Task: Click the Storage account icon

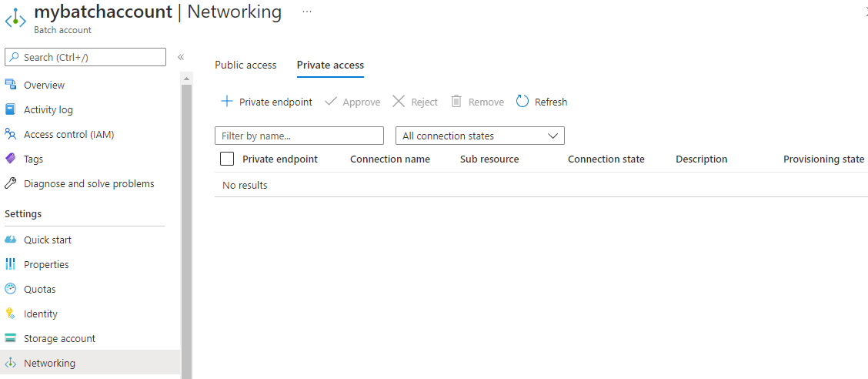Action: 11,338
